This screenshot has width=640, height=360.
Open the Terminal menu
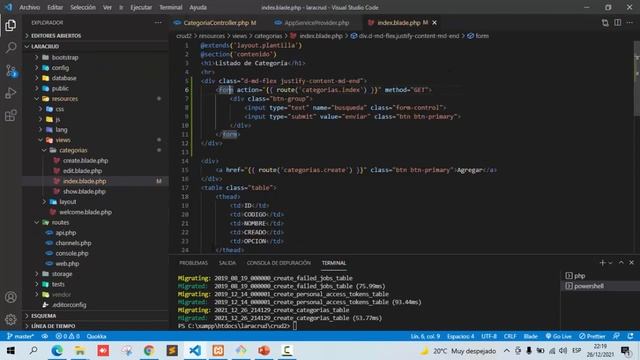pos(171,7)
